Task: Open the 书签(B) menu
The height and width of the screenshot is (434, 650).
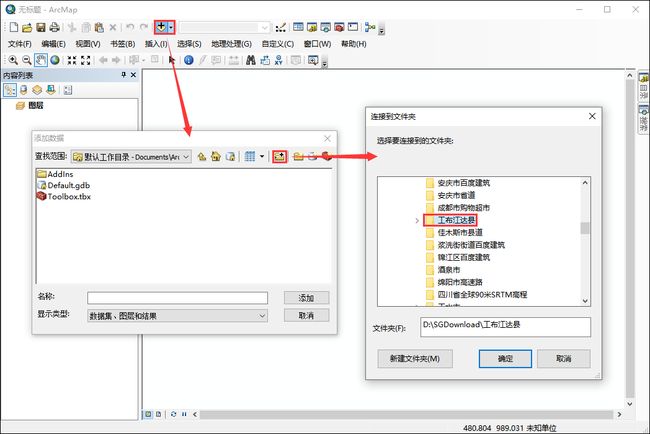Action: click(x=122, y=44)
